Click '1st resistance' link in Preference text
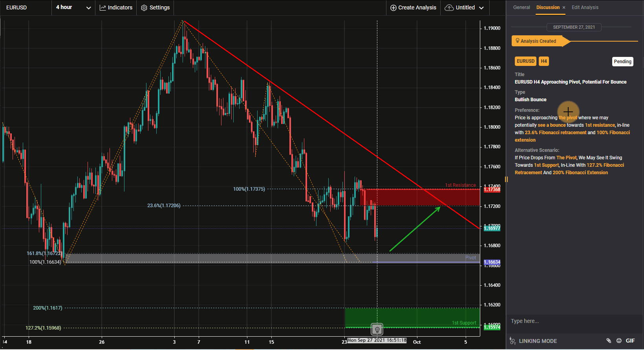644x350 pixels. 600,125
